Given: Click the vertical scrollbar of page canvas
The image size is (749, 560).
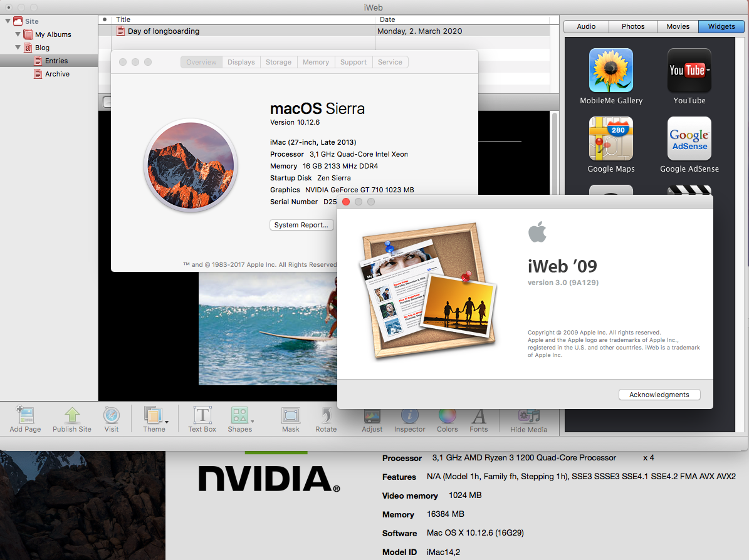Looking at the screenshot, I should 555,153.
